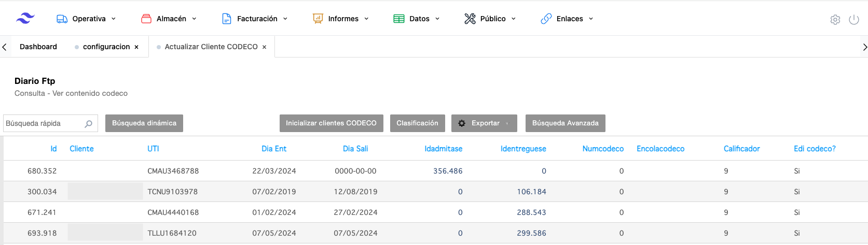The width and height of the screenshot is (868, 245).
Task: Close the configuracion tab
Action: [x=136, y=47]
